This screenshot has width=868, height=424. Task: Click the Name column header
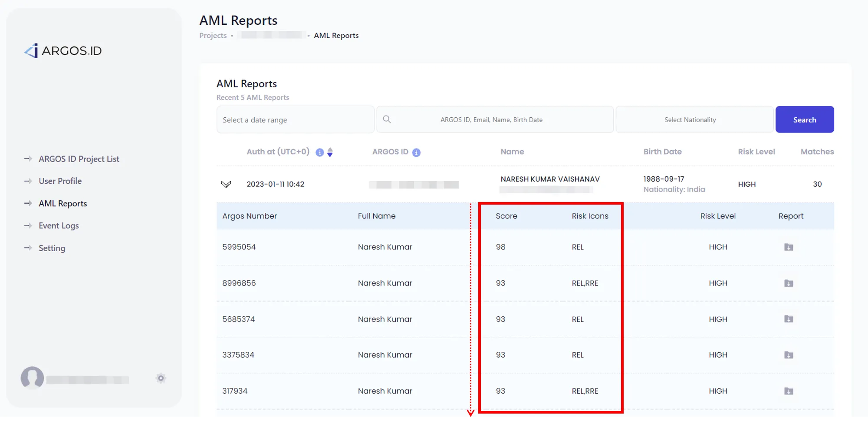click(512, 152)
